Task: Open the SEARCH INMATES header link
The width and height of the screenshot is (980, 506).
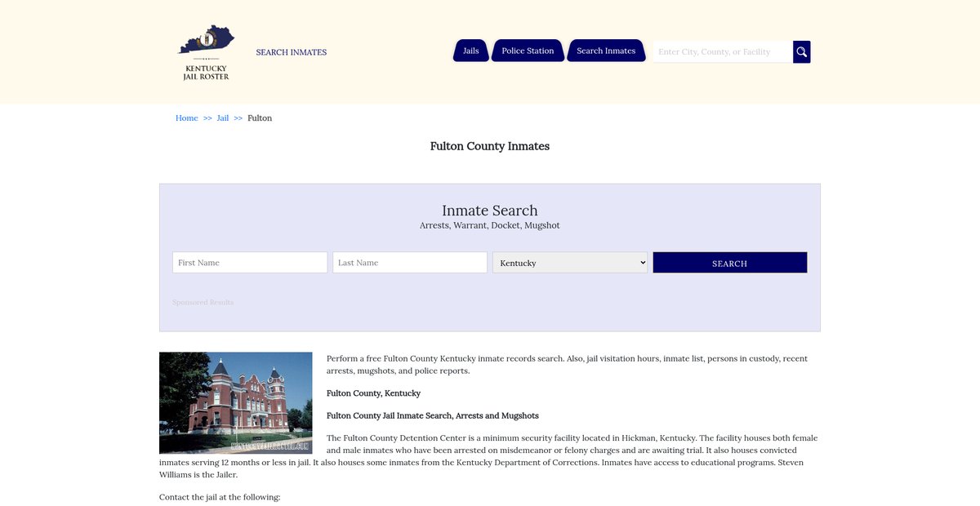Action: [x=291, y=52]
